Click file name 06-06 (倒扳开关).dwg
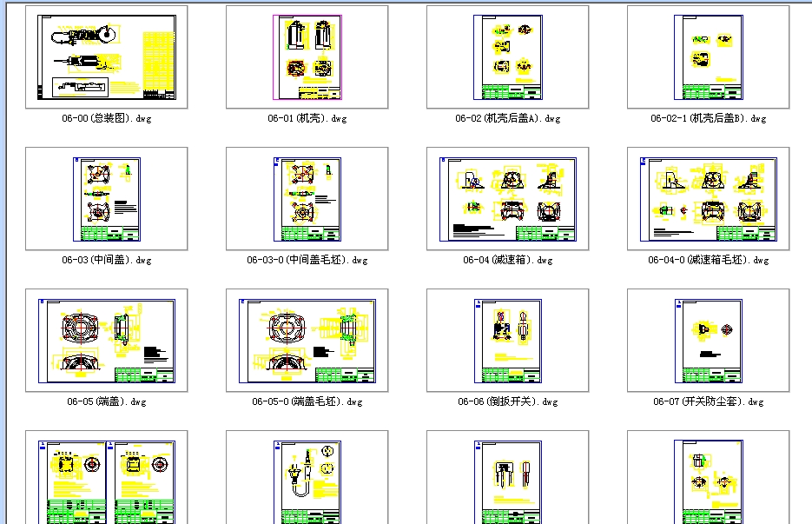The height and width of the screenshot is (524, 812). [x=507, y=401]
